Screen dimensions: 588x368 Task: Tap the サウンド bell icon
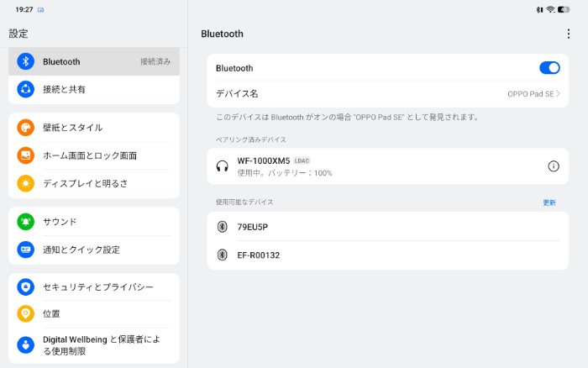25,222
